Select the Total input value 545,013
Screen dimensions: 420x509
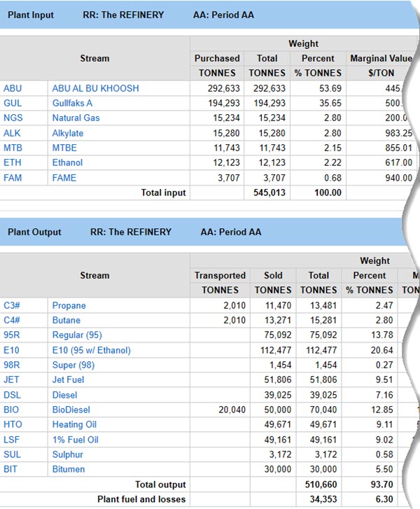coord(269,193)
